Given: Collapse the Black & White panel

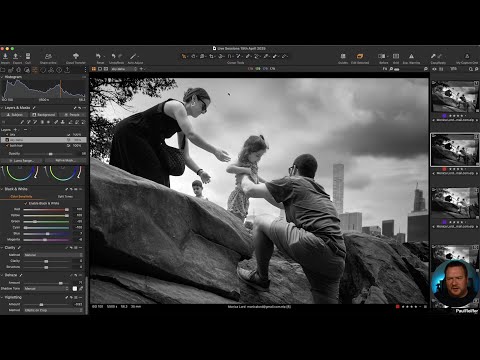Looking at the screenshot, I should tap(2, 189).
